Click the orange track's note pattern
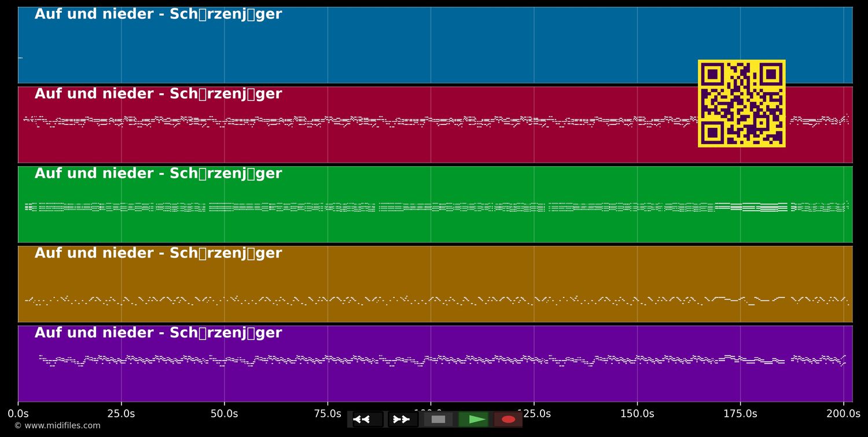Screen dimensions: 868x437 point(436,300)
